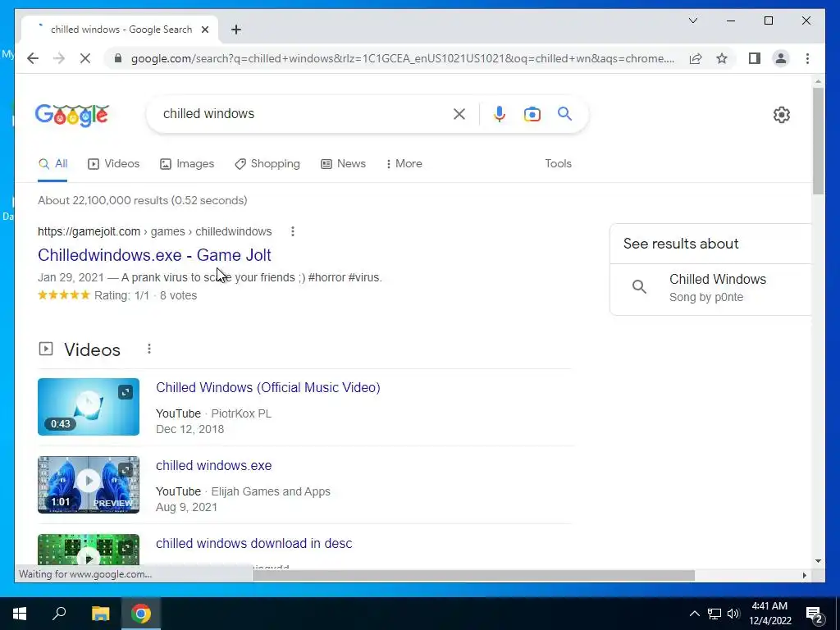Play chilled windows download thumbnail
This screenshot has height=630, width=840.
point(89,550)
